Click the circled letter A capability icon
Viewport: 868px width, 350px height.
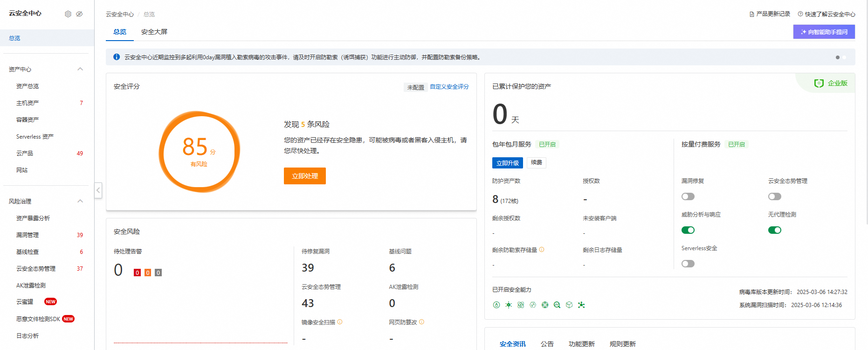coord(496,305)
